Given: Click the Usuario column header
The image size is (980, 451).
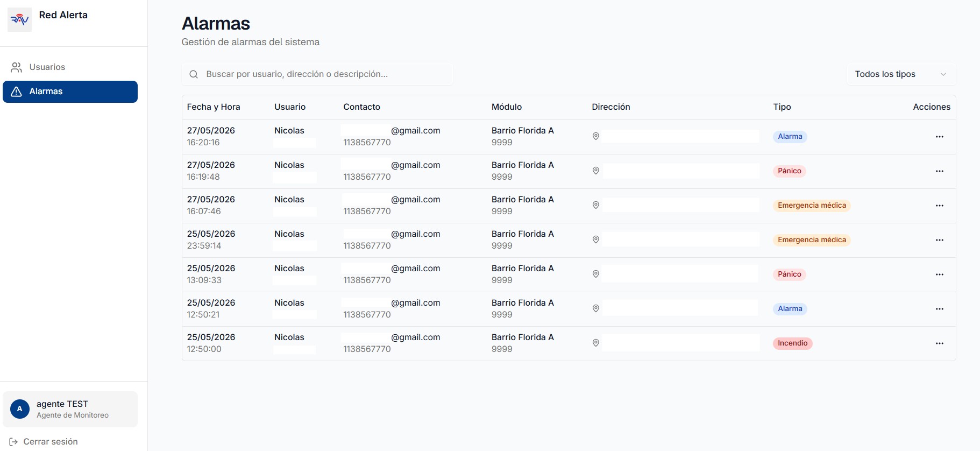Looking at the screenshot, I should point(290,107).
